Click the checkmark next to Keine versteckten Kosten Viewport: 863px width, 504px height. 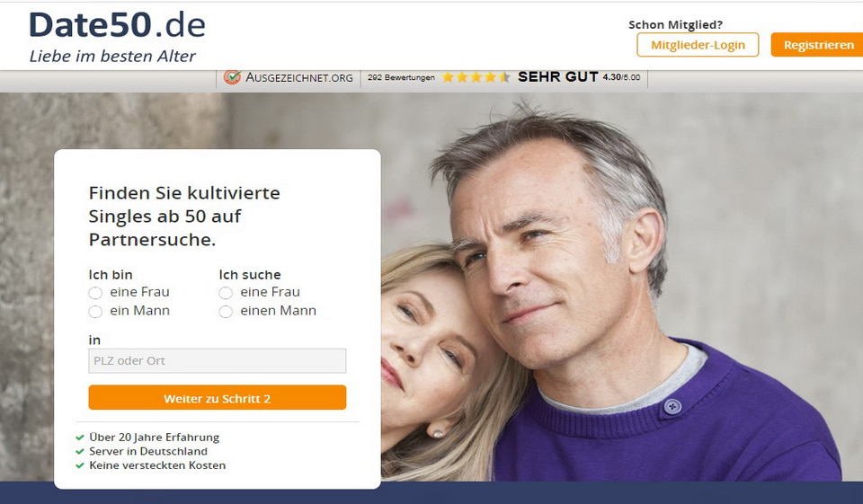80,465
